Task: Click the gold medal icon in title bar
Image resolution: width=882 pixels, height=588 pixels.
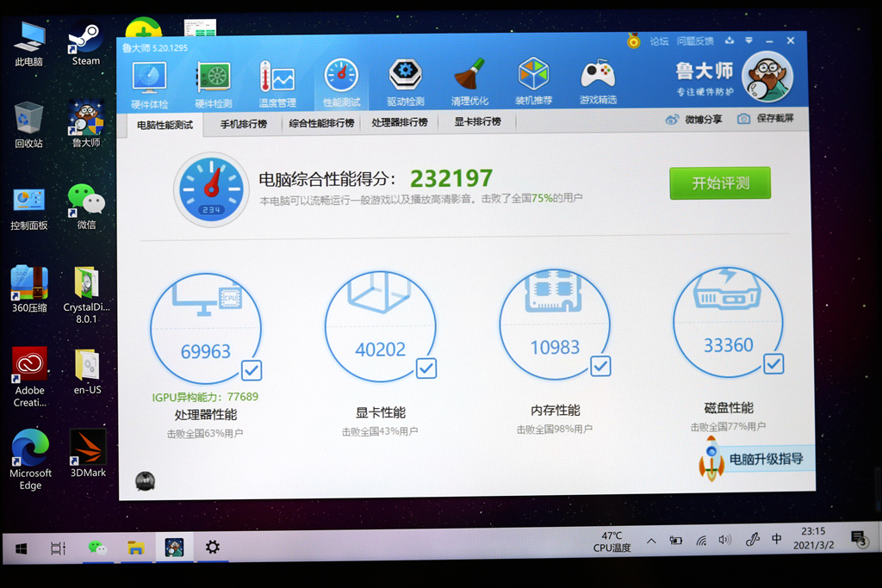Action: [634, 41]
